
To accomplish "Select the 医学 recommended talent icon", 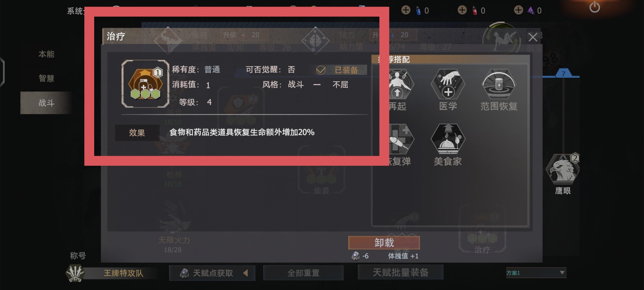I will (448, 84).
